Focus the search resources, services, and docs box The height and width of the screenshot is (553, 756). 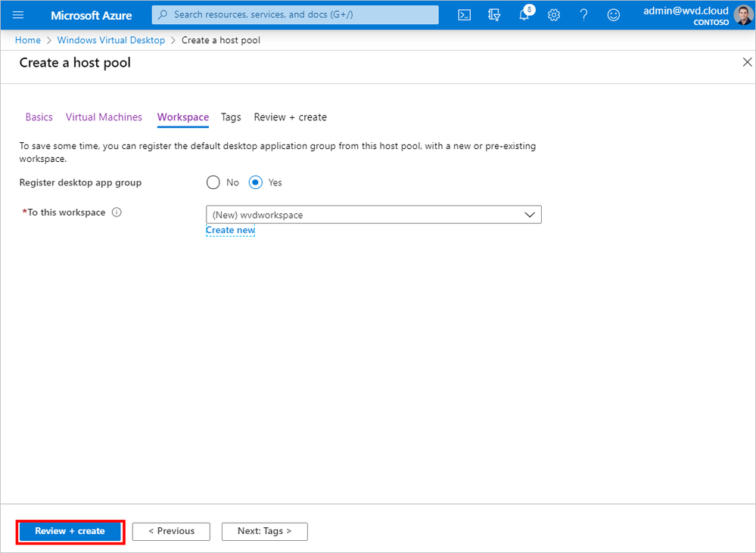(295, 14)
